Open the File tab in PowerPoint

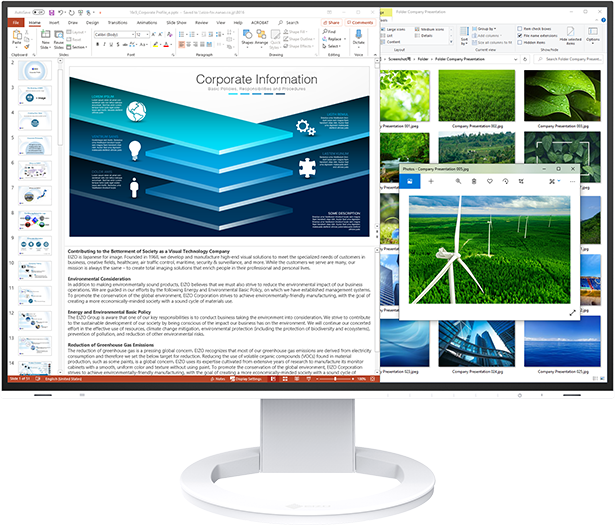click(x=16, y=23)
